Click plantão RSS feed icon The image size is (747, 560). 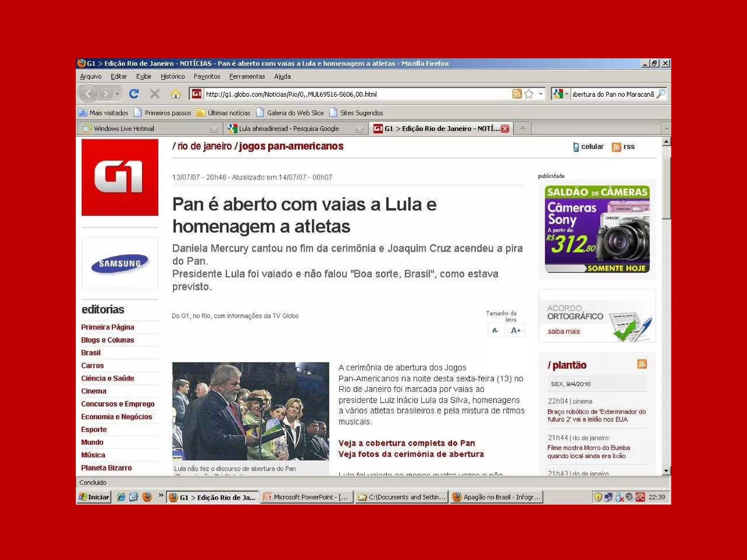coord(642,364)
